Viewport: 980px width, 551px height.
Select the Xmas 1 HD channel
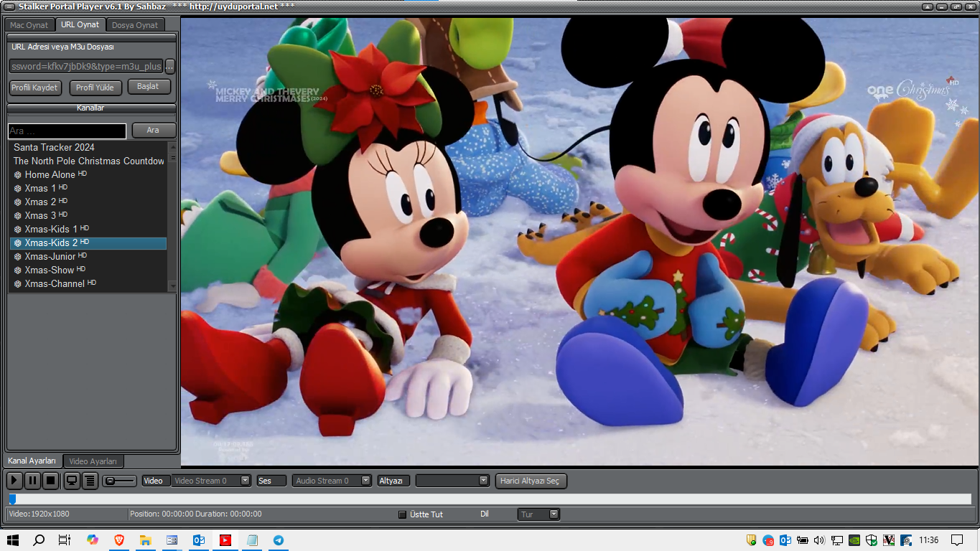[88, 188]
